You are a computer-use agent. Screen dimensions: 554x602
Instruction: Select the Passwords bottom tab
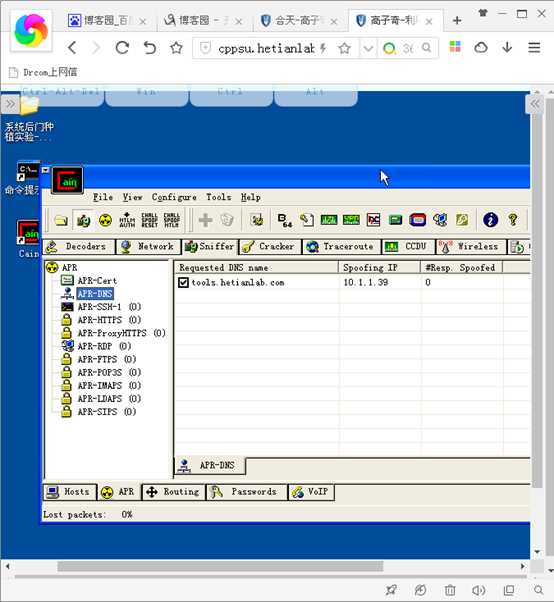click(247, 492)
